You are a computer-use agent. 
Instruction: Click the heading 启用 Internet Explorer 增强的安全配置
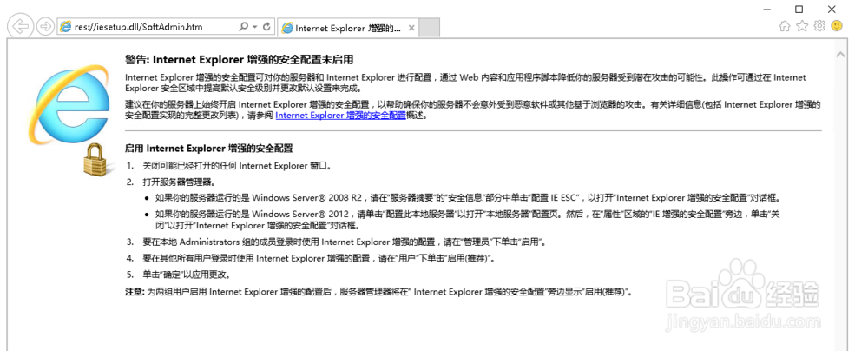pos(208,148)
